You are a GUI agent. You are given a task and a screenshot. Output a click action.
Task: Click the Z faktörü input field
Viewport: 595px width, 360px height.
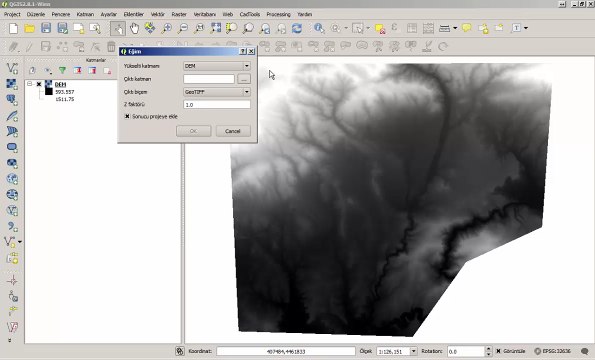(217, 104)
